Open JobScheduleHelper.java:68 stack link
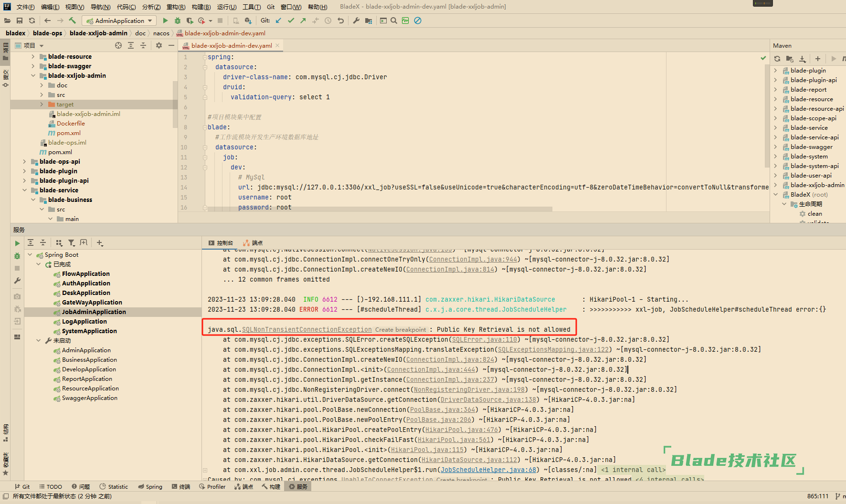Screen dimensions: 846x504 coord(488,470)
